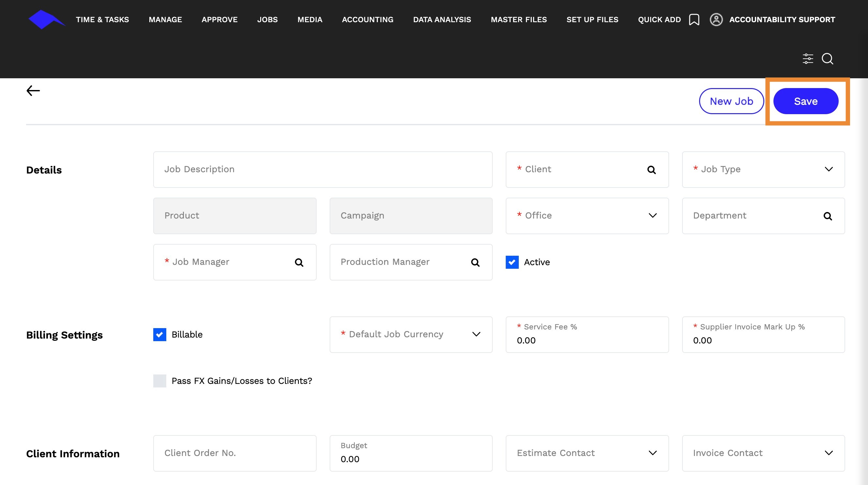
Task: Click into the Job Description field
Action: click(x=322, y=170)
